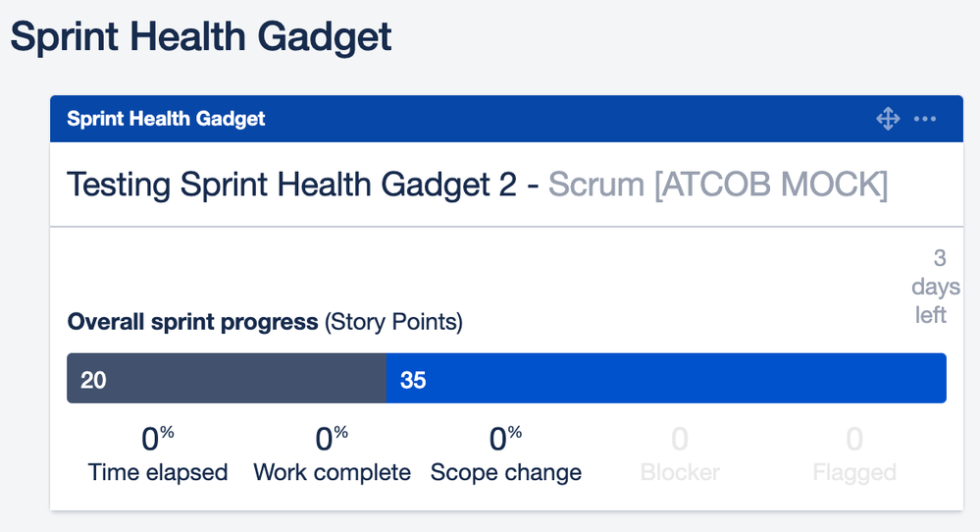Open the gadget three-dots more menu
Image resolution: width=980 pixels, height=532 pixels.
coord(925,119)
